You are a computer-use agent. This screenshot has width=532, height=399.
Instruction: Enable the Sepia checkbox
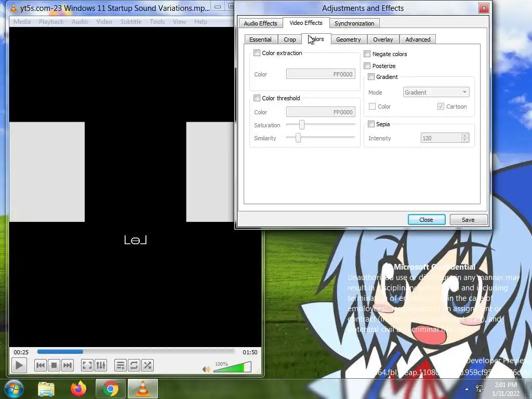[x=371, y=124]
